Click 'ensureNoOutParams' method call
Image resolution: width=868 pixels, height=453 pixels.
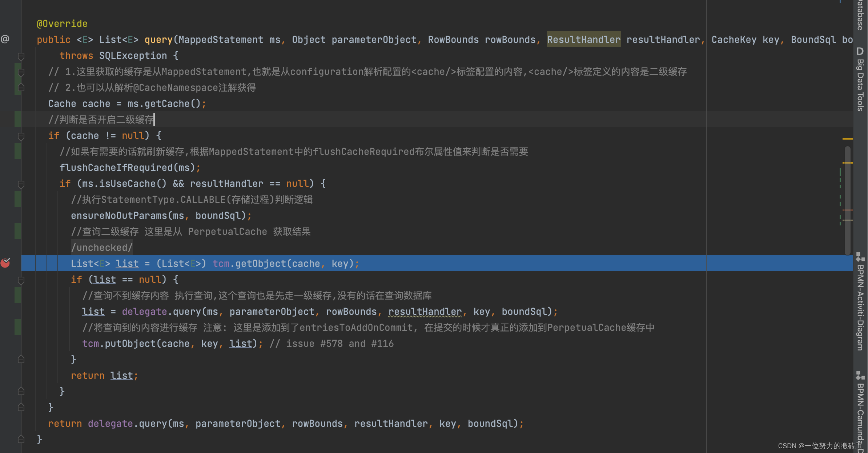[x=119, y=216]
